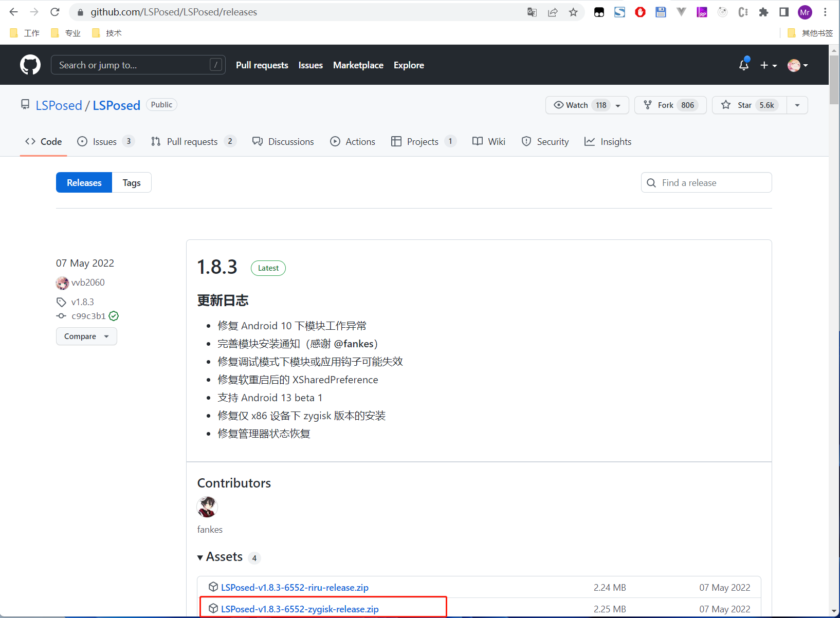The width and height of the screenshot is (840, 618).
Task: Toggle the browser side panel icon
Action: [x=784, y=12]
